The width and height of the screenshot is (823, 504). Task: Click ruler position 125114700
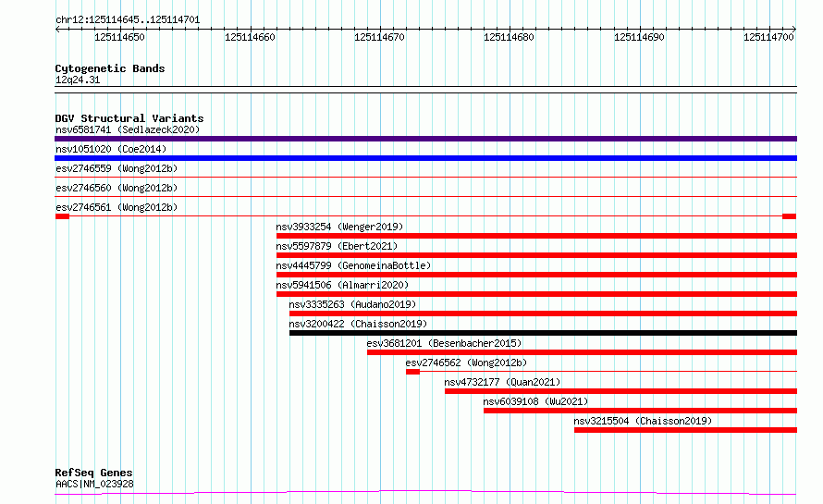click(768, 37)
